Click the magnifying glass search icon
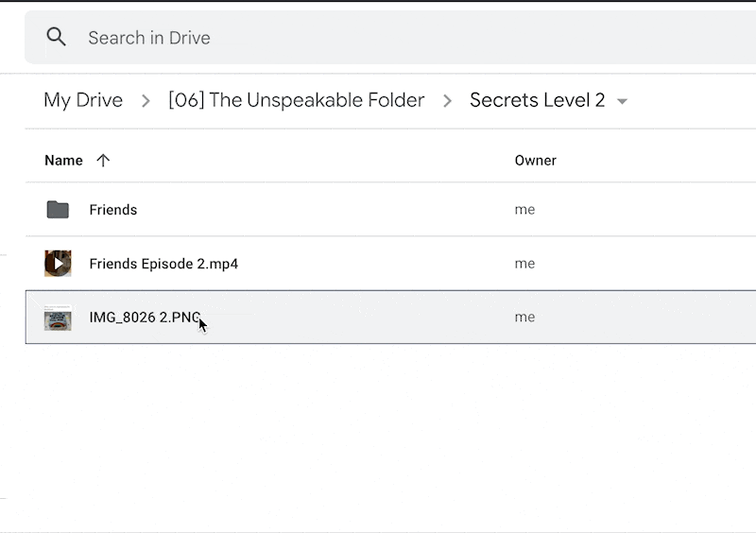 [57, 38]
